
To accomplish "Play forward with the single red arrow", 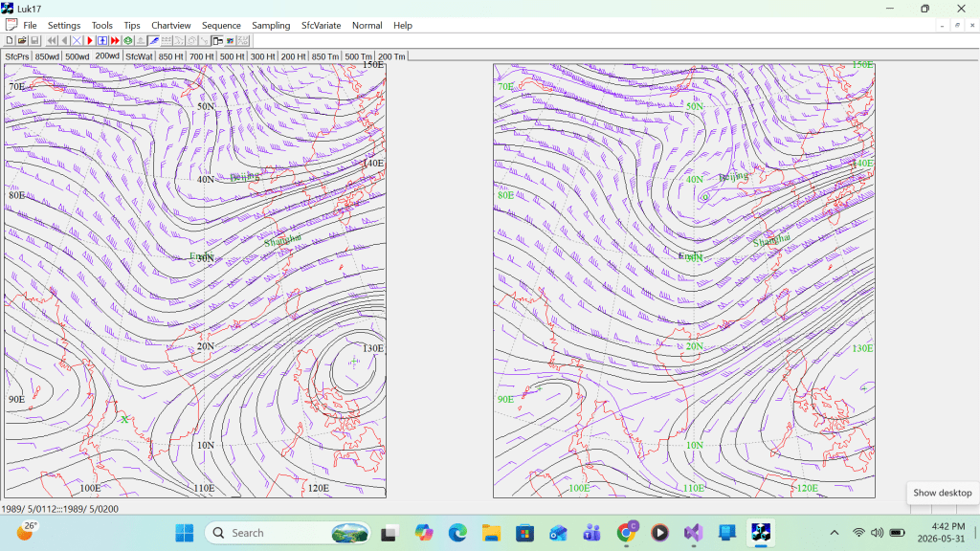I will pyautogui.click(x=90, y=40).
